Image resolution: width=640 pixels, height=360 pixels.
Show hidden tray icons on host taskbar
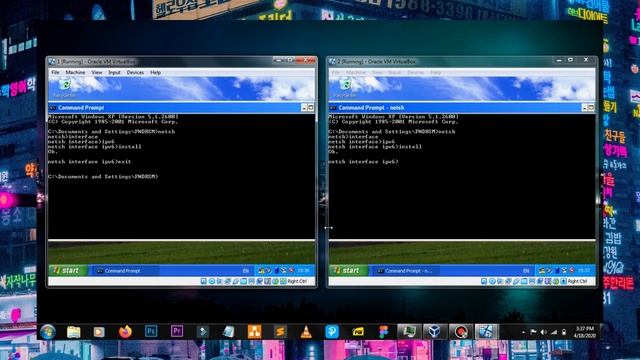pyautogui.click(x=523, y=333)
